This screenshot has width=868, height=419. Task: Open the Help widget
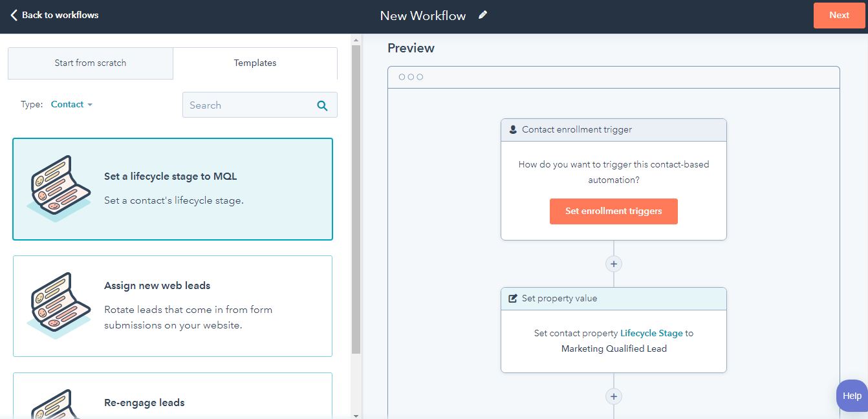click(x=852, y=396)
